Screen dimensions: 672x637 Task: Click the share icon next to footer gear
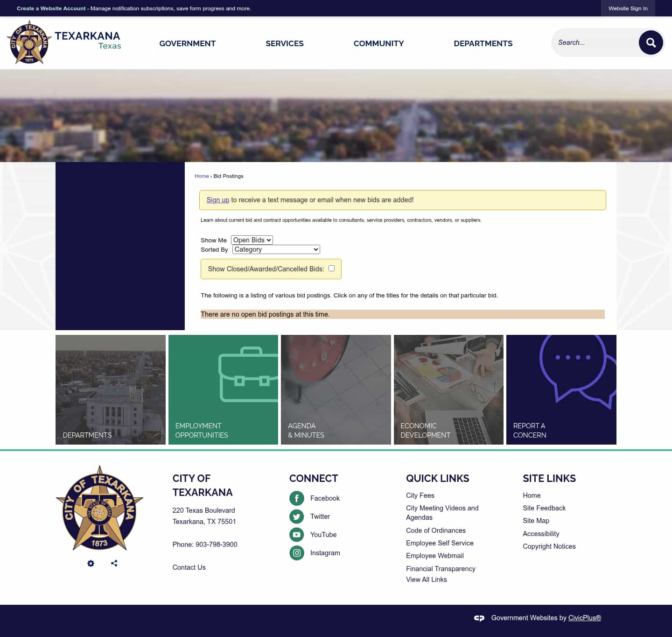[114, 563]
